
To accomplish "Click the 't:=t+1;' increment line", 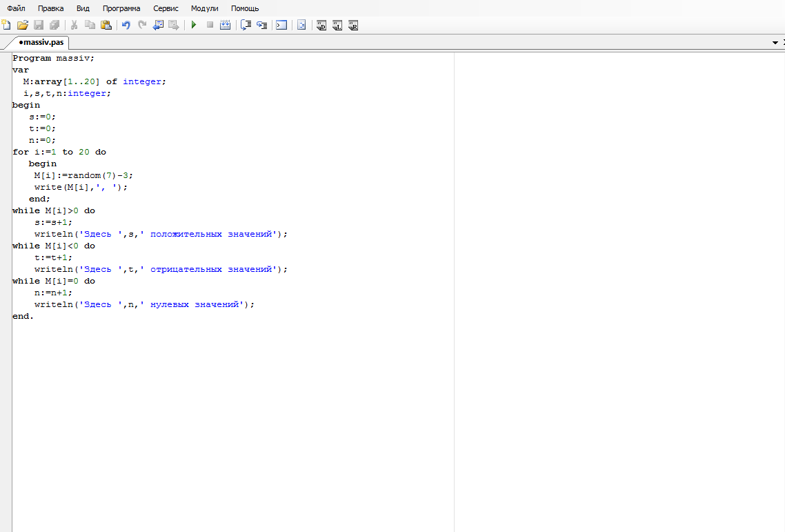I will [54, 257].
